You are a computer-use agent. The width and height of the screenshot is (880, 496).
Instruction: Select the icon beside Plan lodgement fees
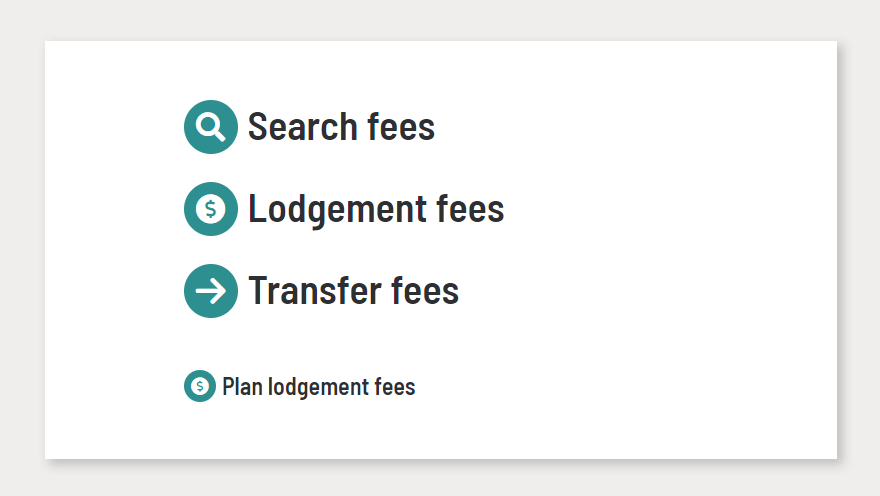click(200, 386)
